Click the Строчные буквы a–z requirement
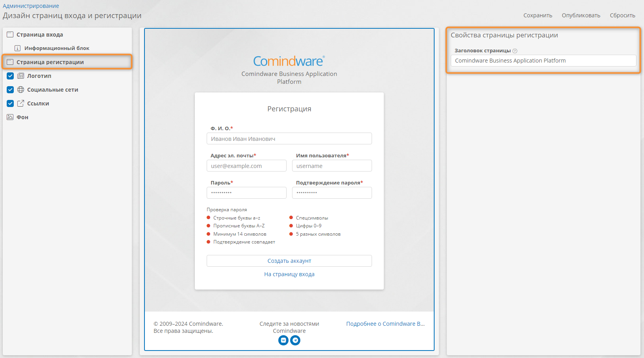The image size is (644, 358). click(x=237, y=218)
